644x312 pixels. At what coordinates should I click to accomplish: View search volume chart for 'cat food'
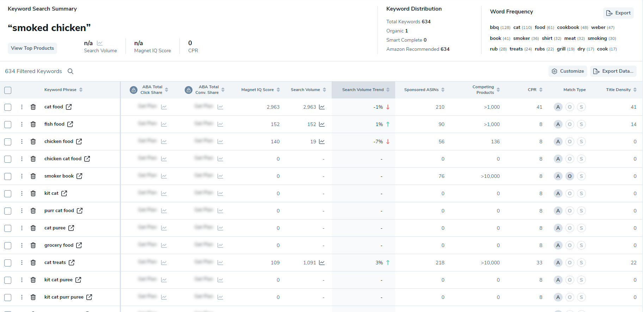point(322,107)
